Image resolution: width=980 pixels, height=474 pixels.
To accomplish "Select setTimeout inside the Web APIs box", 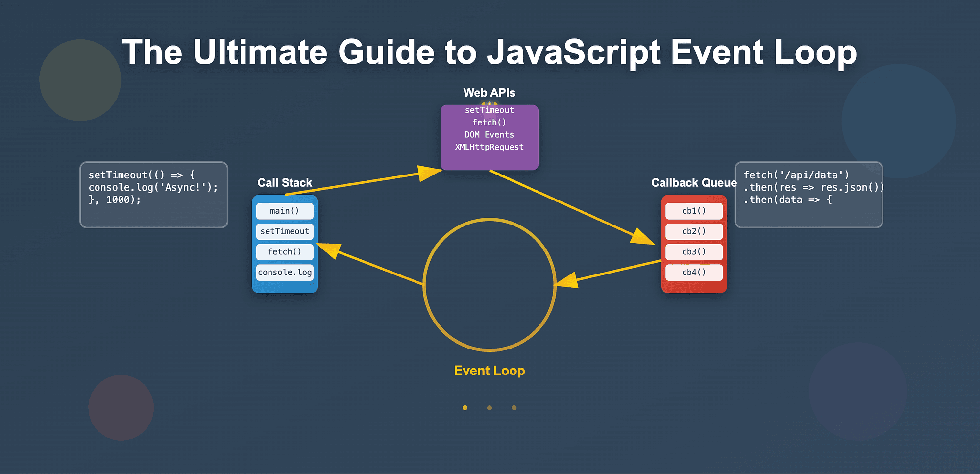I will 489,110.
